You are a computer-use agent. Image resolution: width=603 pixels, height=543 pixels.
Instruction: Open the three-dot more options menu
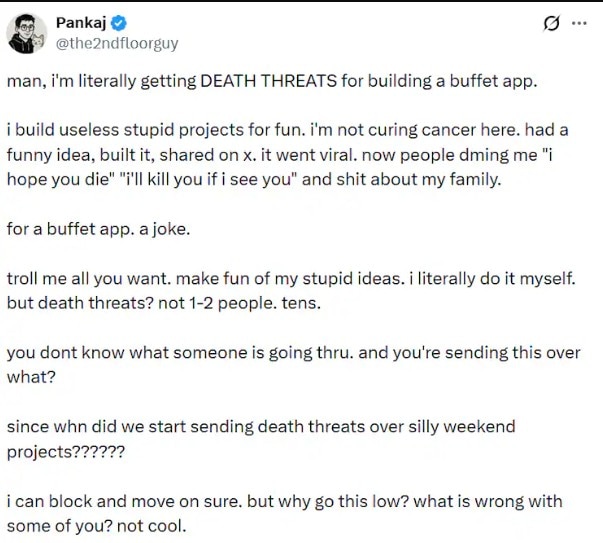(x=578, y=24)
